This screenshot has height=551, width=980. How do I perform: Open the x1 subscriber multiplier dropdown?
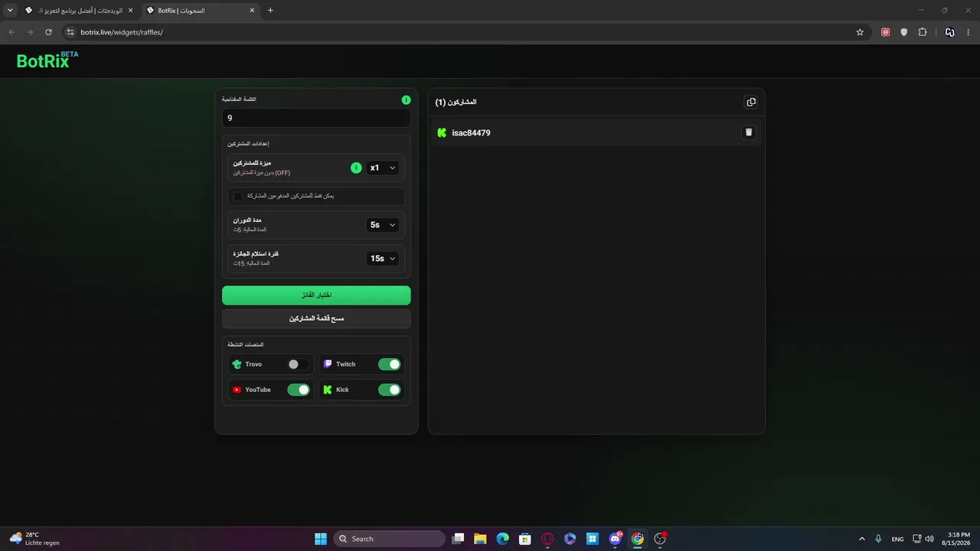pos(383,168)
